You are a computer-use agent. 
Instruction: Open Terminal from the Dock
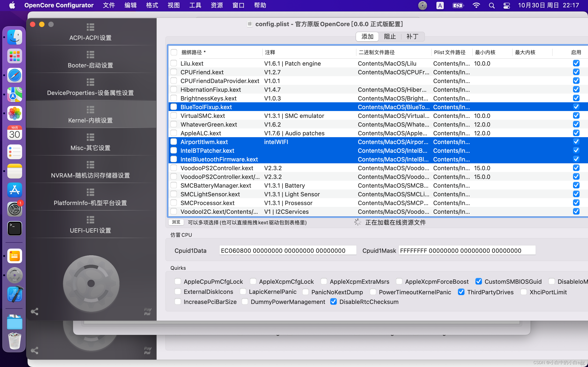[14, 228]
